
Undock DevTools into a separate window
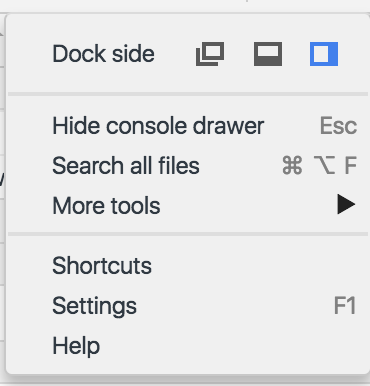(210, 54)
